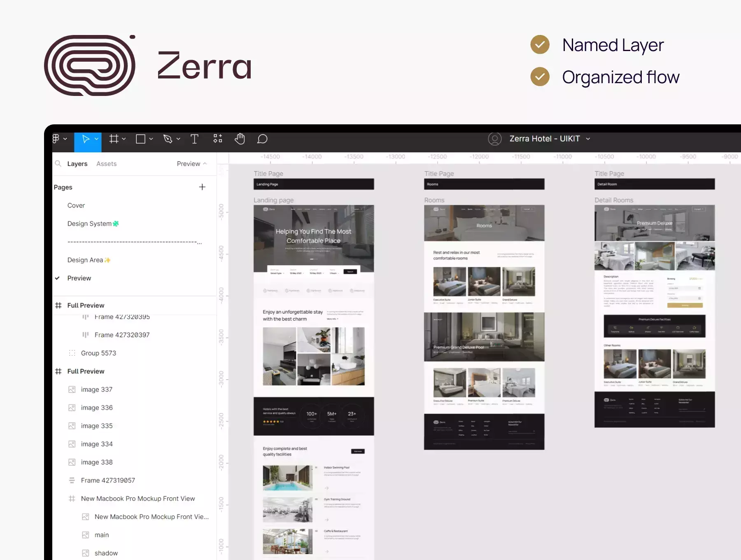Click the Landing page hero thumbnail
Viewport: 741px width, 560px height.
[314, 239]
